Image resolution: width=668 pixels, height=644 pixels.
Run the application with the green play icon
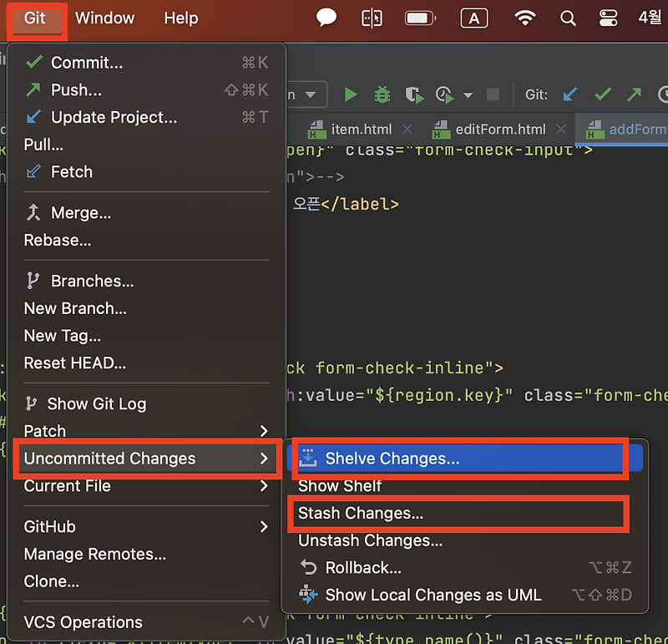350,94
